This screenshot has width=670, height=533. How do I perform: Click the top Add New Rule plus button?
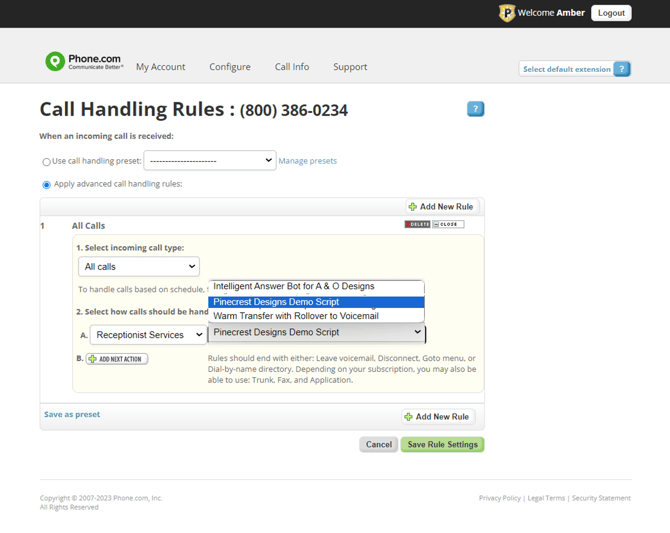coord(441,207)
